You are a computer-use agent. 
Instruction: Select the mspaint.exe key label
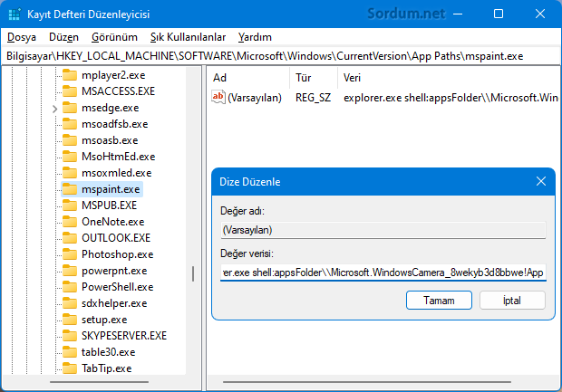(x=111, y=189)
